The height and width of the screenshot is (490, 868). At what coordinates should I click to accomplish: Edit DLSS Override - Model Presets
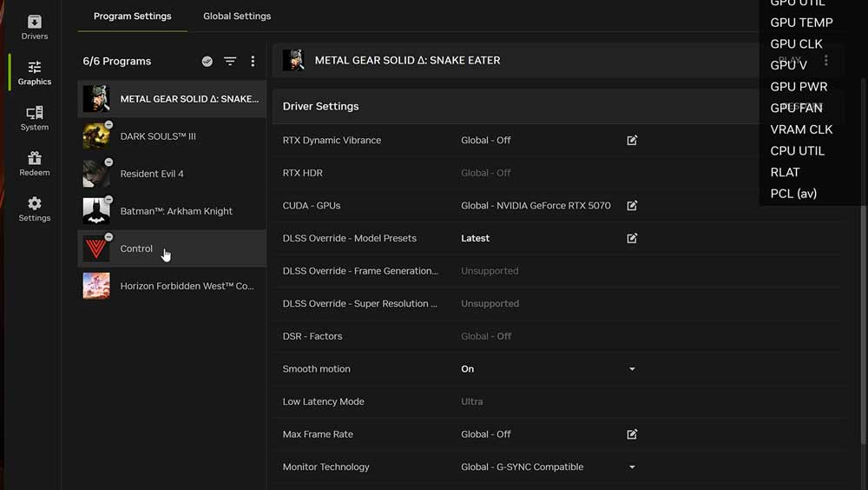632,238
